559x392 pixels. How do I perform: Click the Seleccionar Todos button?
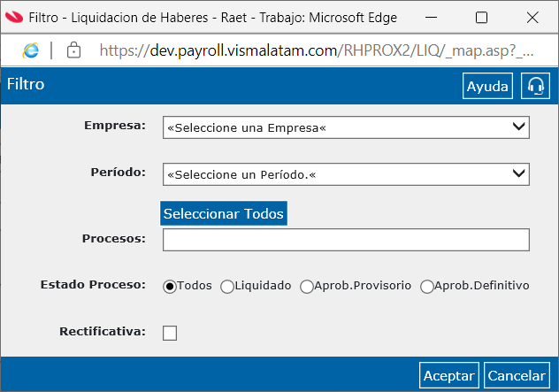click(224, 213)
